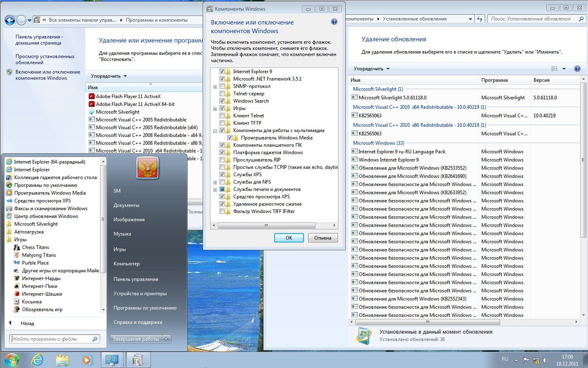
Task: Open Устройства и принтеры from Start menu
Action: (140, 294)
